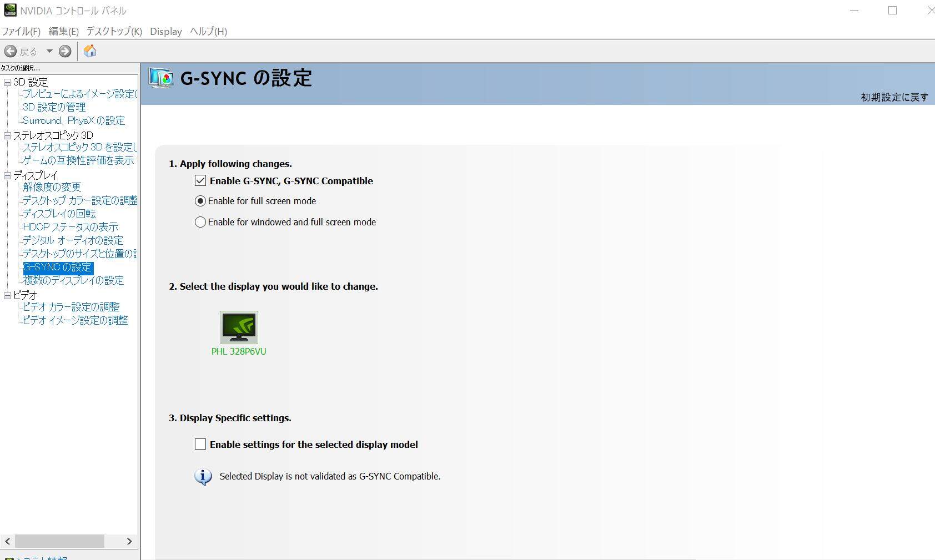The image size is (935, 560).
Task: Click the info icon beside validation message
Action: (203, 477)
